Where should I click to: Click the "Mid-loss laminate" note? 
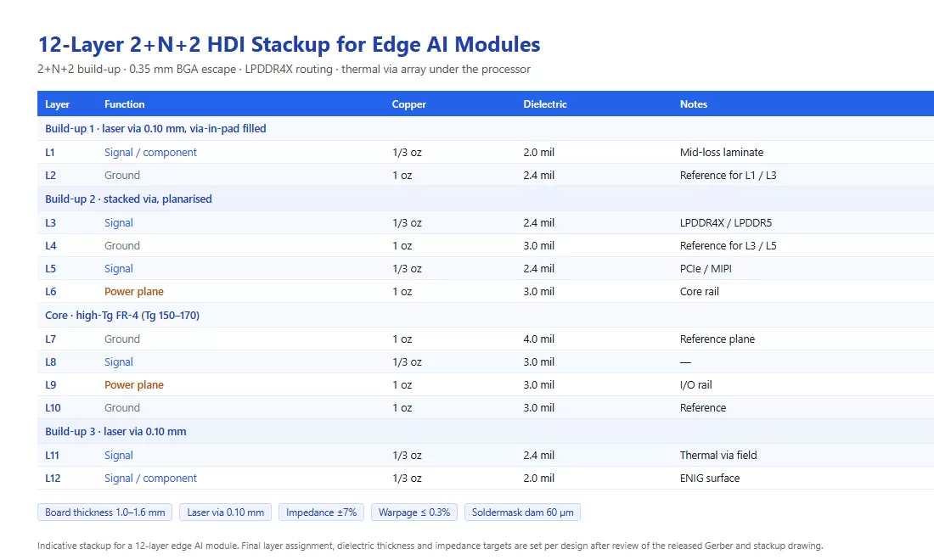(722, 153)
